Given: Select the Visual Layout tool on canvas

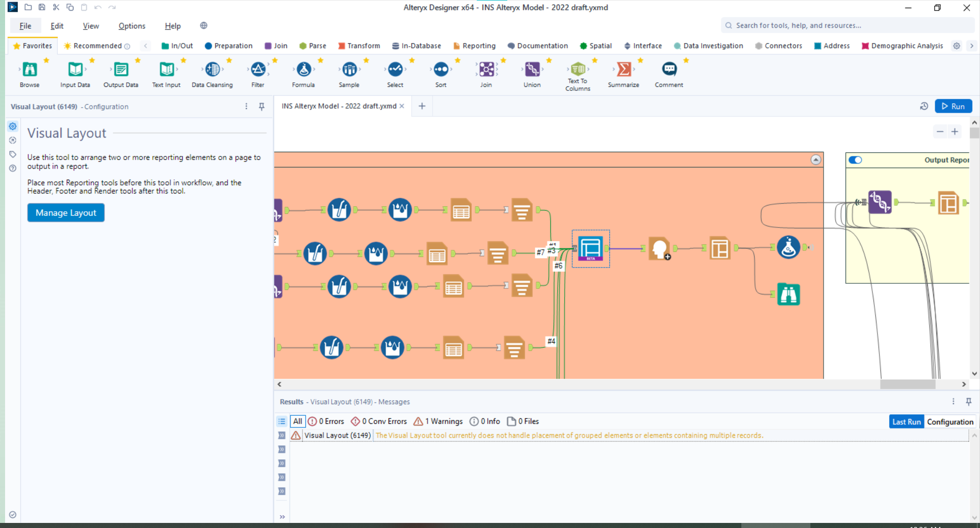Looking at the screenshot, I should [591, 248].
